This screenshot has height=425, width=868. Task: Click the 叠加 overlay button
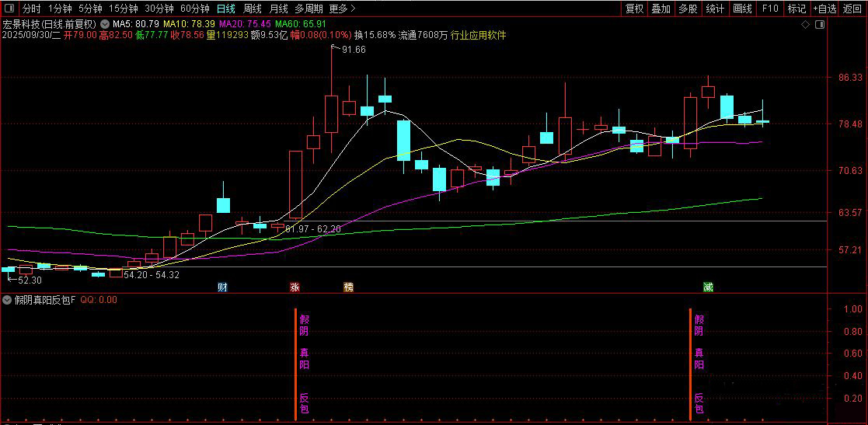coord(661,9)
